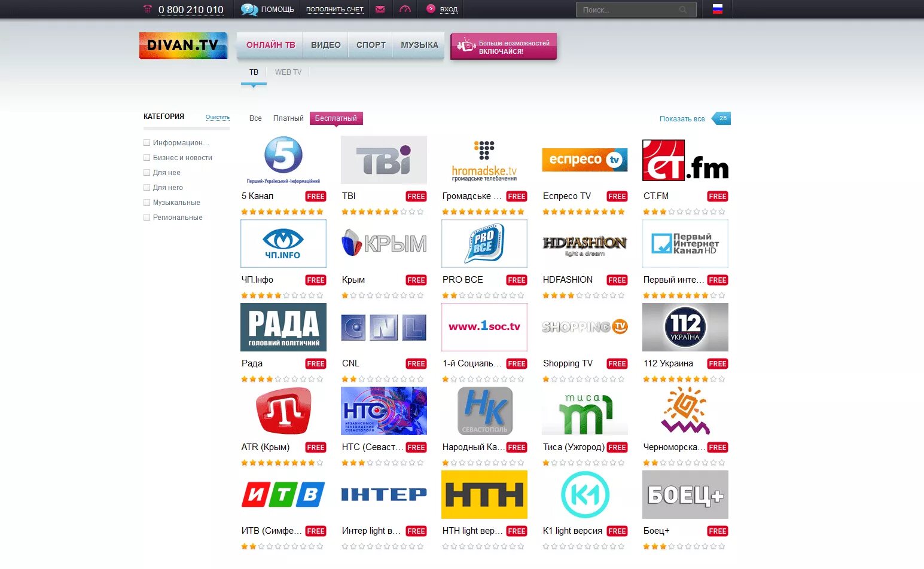Open the TBi channel logo
Screen dimensions: 924x569
[384, 160]
